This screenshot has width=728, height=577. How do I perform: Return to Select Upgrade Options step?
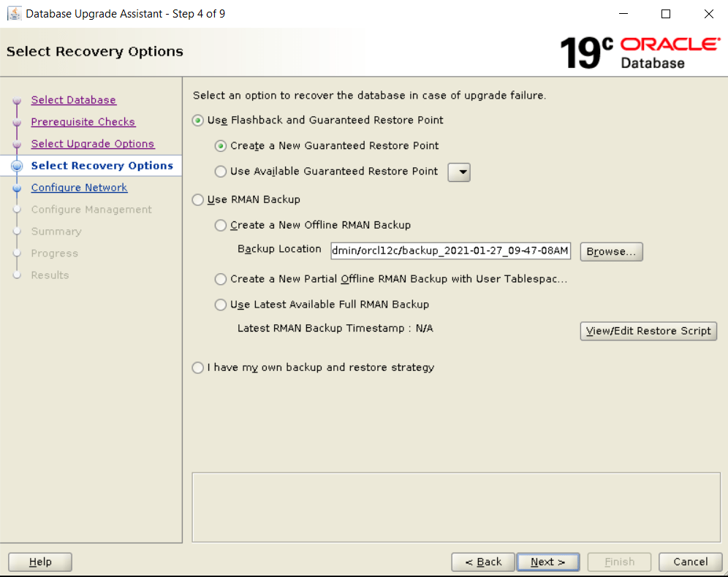coord(92,144)
